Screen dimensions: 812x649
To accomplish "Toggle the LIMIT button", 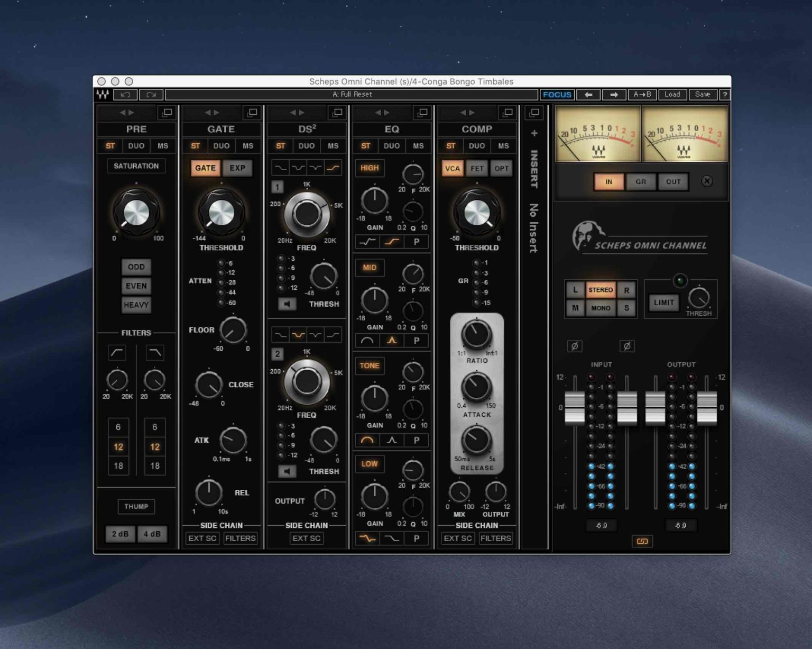I will click(x=663, y=303).
